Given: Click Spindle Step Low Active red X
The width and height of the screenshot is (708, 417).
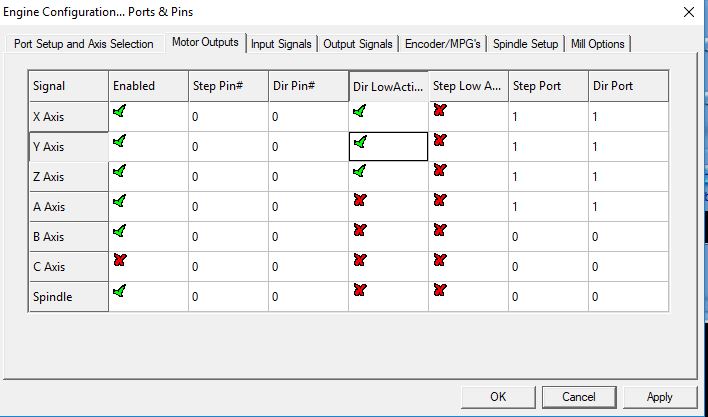Looking at the screenshot, I should (440, 291).
